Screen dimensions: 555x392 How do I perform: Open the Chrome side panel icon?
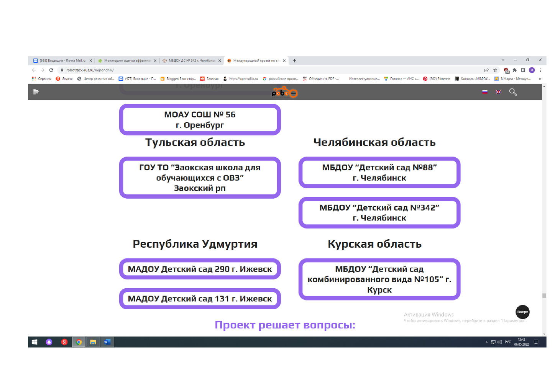523,70
